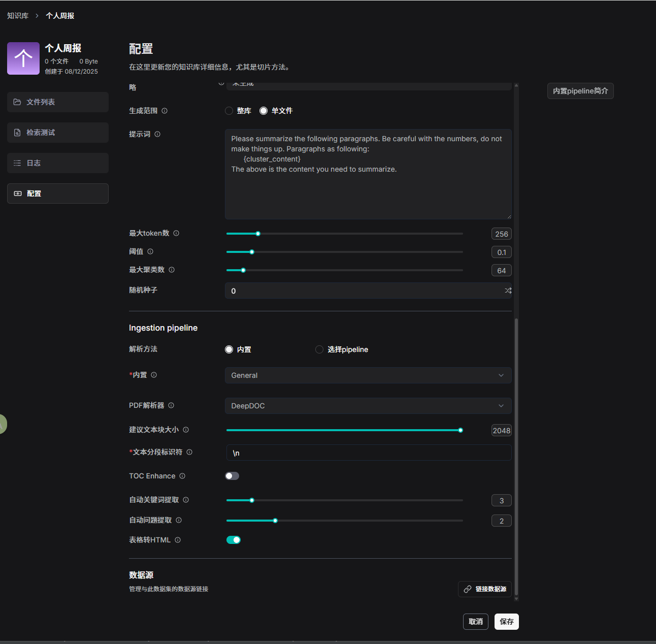Click info icon beside 表格转HTML
The width and height of the screenshot is (656, 644).
coord(178,540)
